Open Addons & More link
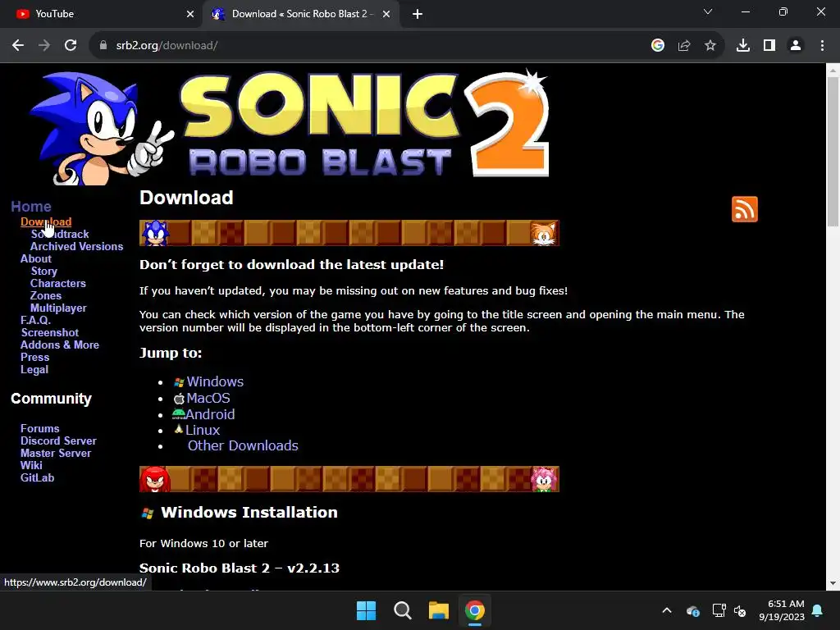Screen dimensions: 840x630 tap(59, 345)
